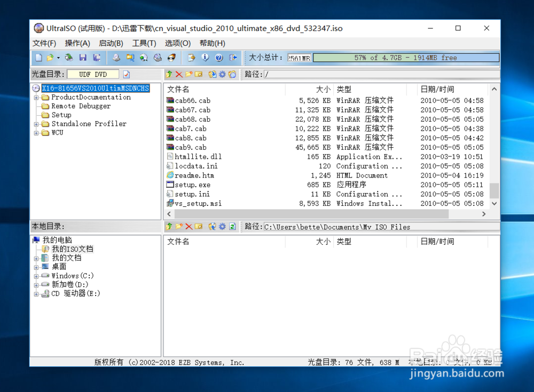Screen dimensions: 534x392
Task: Click New folder icon in disc pane toolbar
Action: [x=189, y=74]
